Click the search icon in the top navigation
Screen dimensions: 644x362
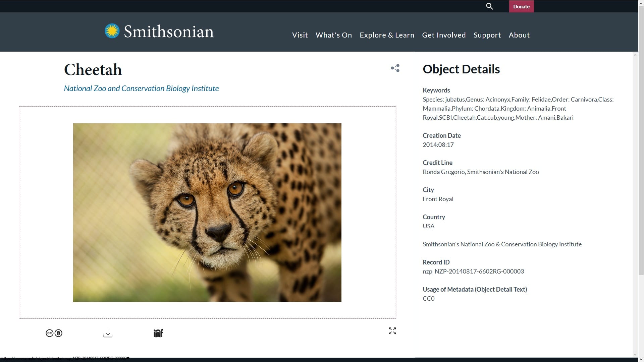coord(490,6)
